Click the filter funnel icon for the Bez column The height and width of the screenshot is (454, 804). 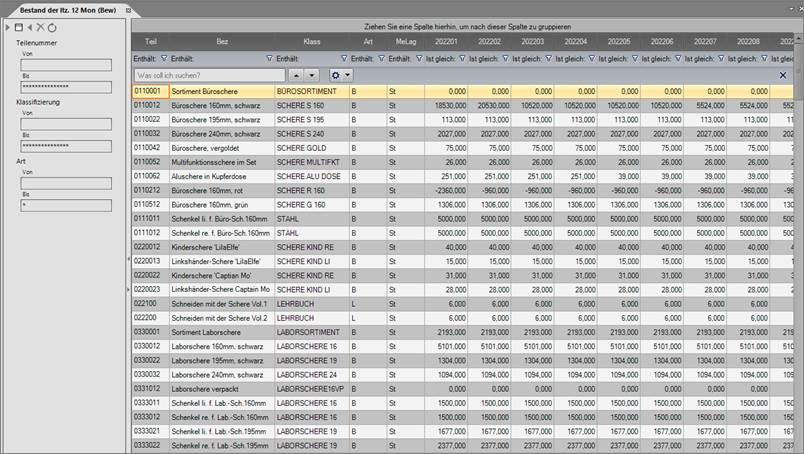click(x=269, y=59)
